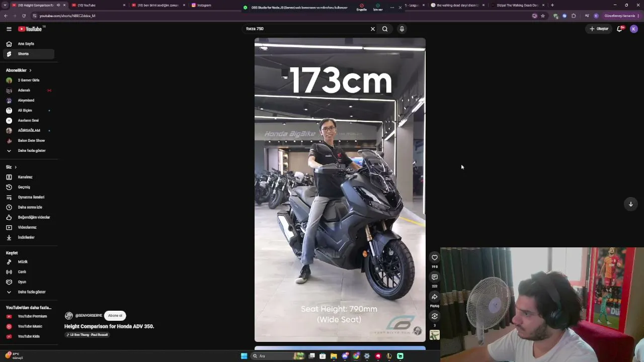Viewport: 644px width, 362px height.
Task: Open Asırların Sesi channel subscription
Action: pyautogui.click(x=29, y=121)
